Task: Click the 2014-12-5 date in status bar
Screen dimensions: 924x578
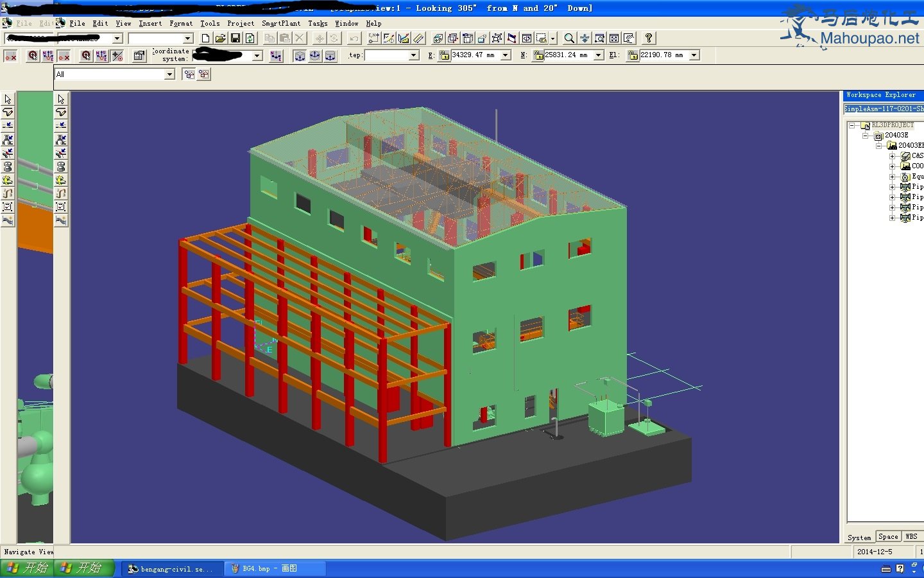Action: 875,552
